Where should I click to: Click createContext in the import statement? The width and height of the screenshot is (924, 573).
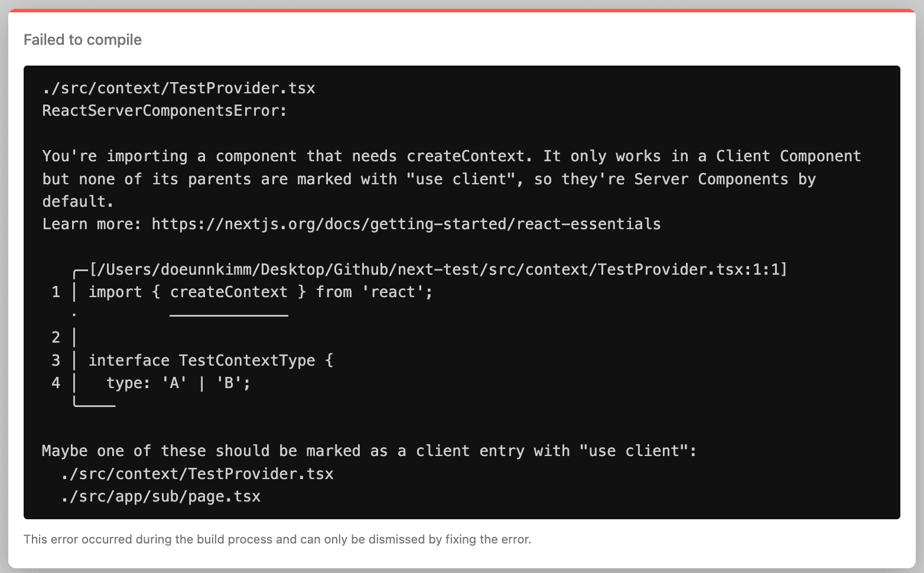click(229, 292)
